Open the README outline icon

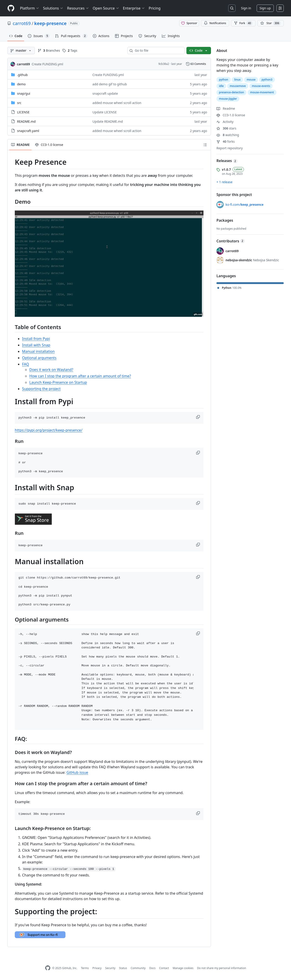click(205, 145)
